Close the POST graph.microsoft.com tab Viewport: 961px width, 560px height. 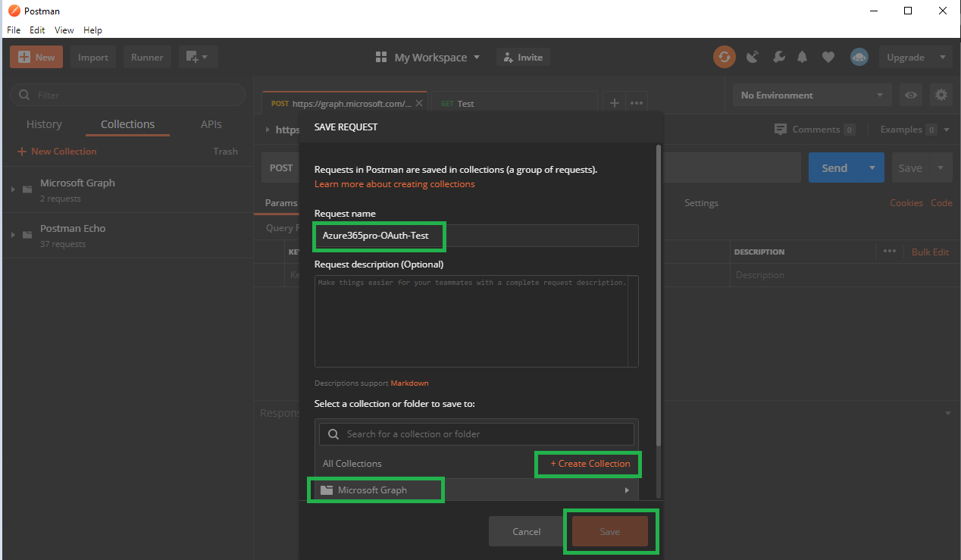click(x=419, y=103)
